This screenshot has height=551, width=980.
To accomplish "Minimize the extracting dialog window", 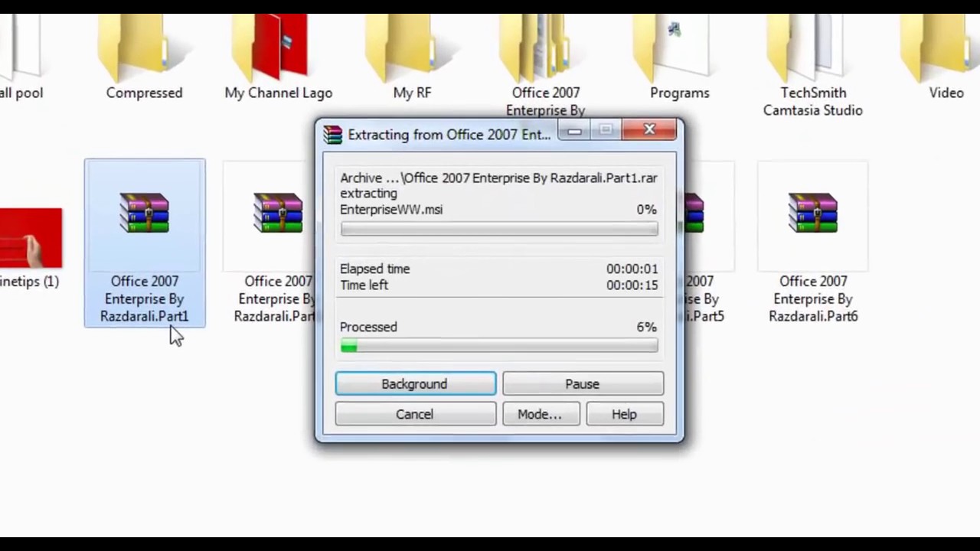I will (574, 131).
